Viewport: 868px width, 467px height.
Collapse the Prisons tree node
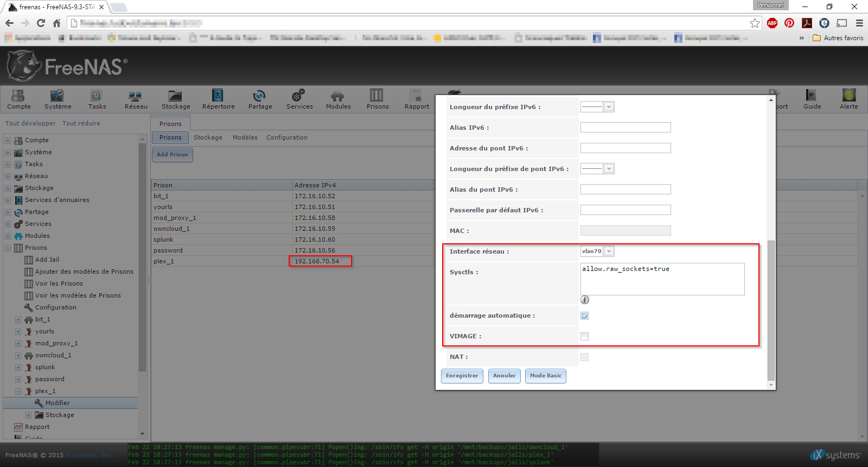tap(8, 248)
